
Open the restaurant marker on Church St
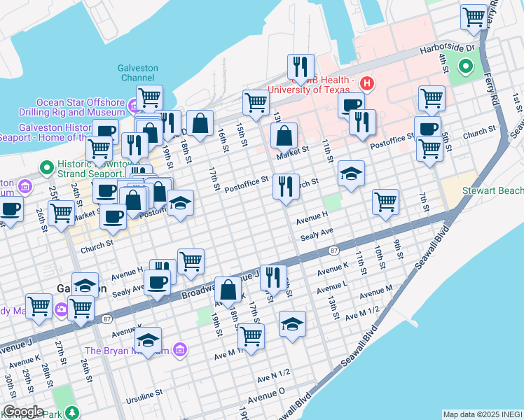286,186
